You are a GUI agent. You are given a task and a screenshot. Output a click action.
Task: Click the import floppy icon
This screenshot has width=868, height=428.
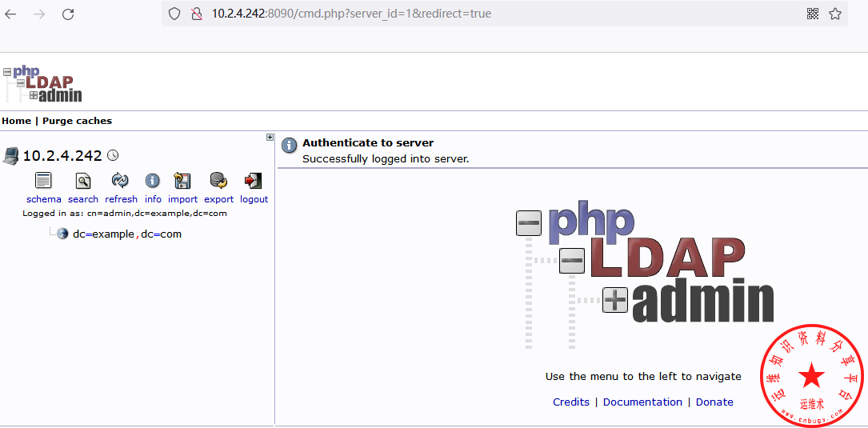coord(182,181)
